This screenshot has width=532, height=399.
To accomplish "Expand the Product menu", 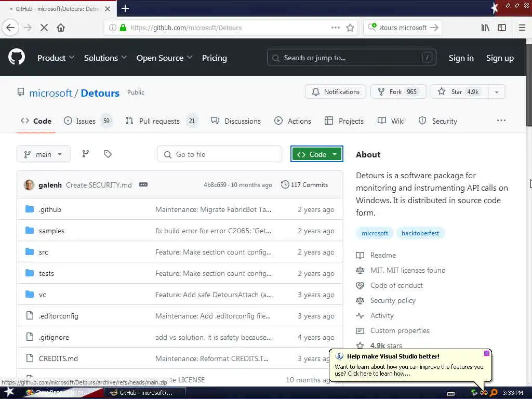I will coord(56,58).
